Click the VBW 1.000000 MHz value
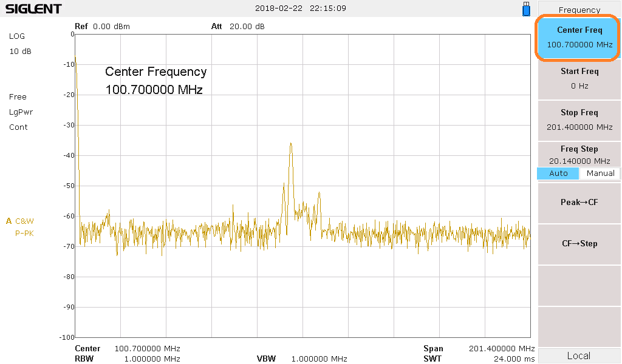622x364 pixels. point(319,359)
